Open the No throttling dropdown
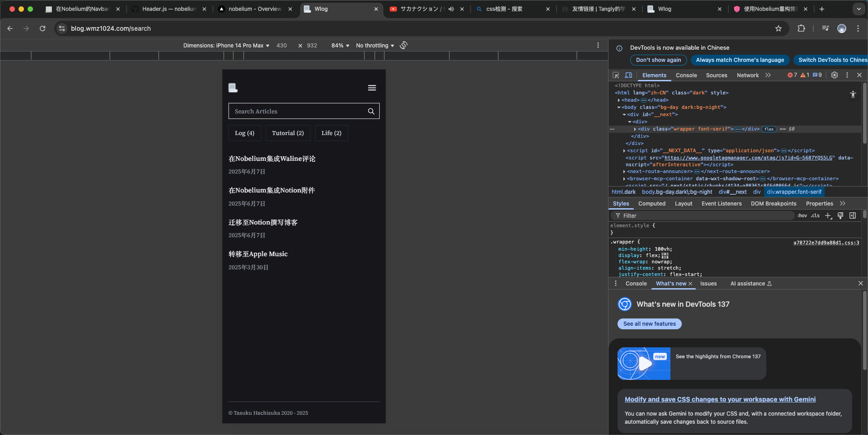The height and width of the screenshot is (435, 868). [375, 46]
